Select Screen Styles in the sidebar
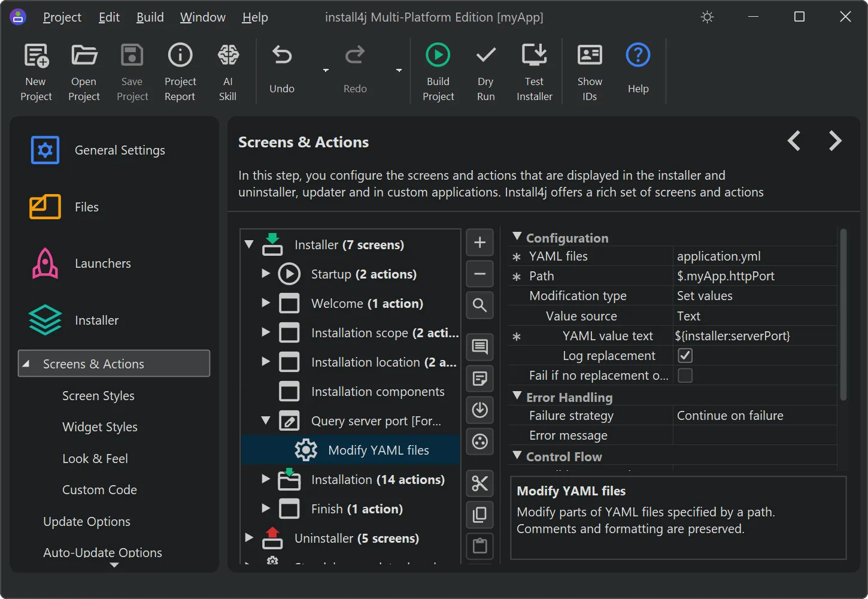This screenshot has width=868, height=599. pyautogui.click(x=98, y=396)
